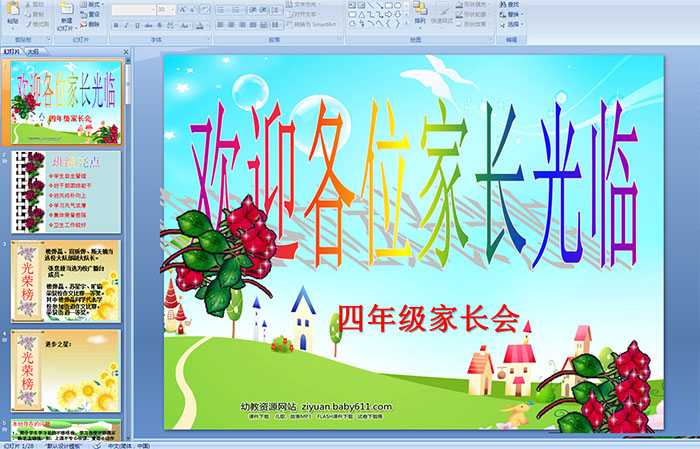700x449 pixels.
Task: Click the Convert to SmartArt icon
Action: (x=290, y=24)
